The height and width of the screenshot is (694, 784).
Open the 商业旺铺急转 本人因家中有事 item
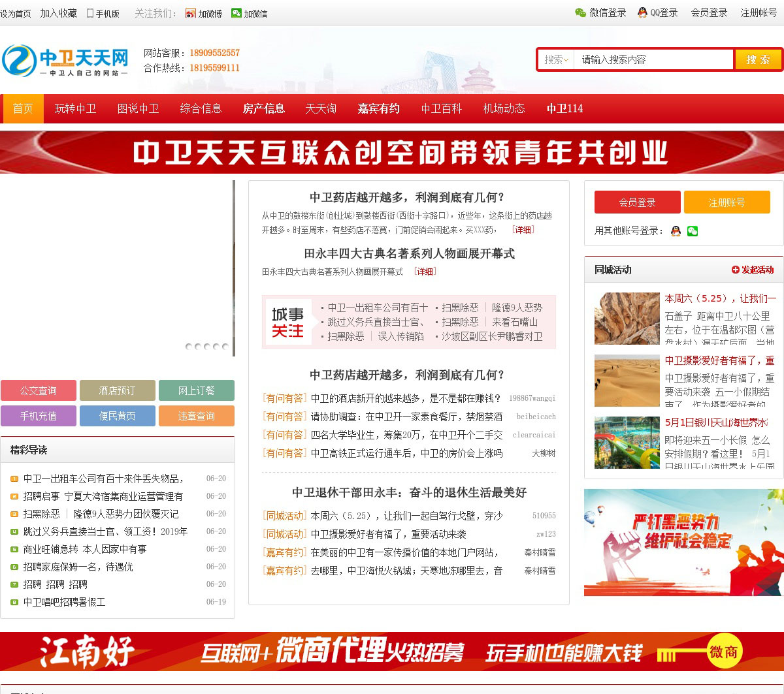click(85, 549)
